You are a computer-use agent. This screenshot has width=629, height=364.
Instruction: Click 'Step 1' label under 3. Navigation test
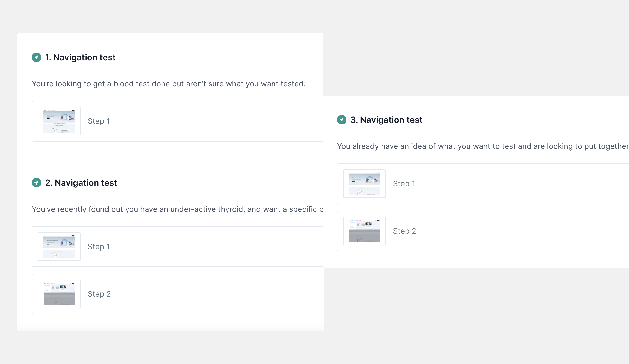pyautogui.click(x=404, y=184)
